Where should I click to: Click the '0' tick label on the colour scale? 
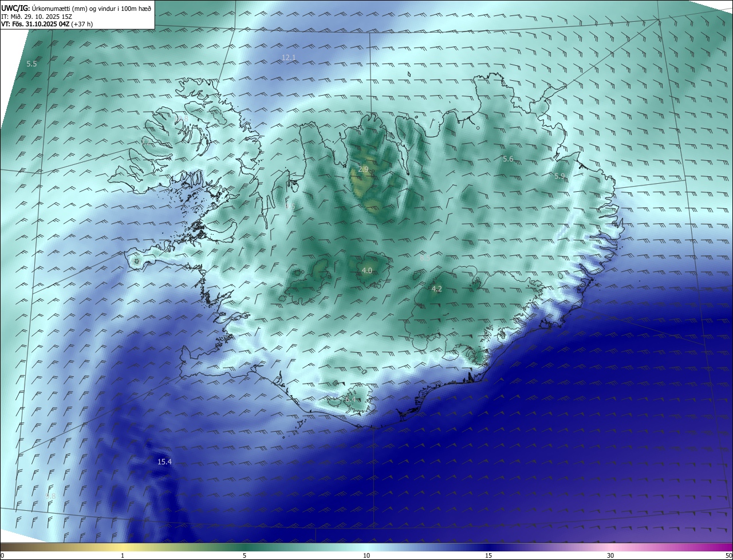click(2, 555)
